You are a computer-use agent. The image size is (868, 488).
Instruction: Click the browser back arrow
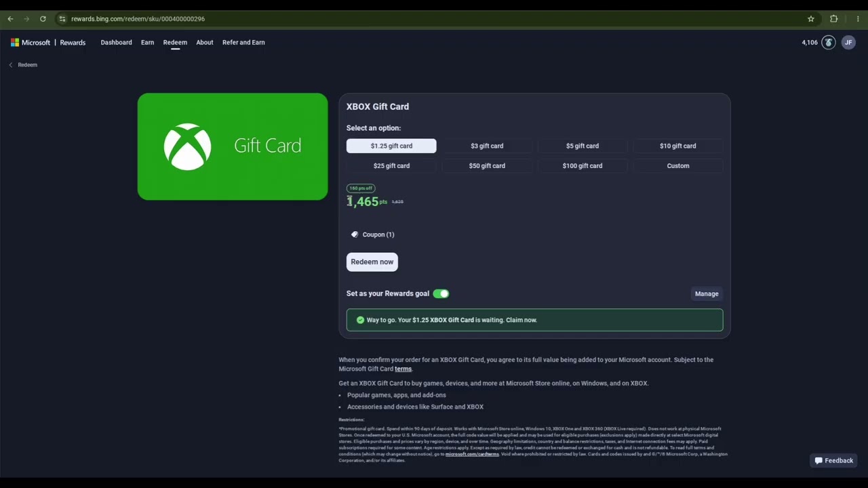pyautogui.click(x=10, y=19)
